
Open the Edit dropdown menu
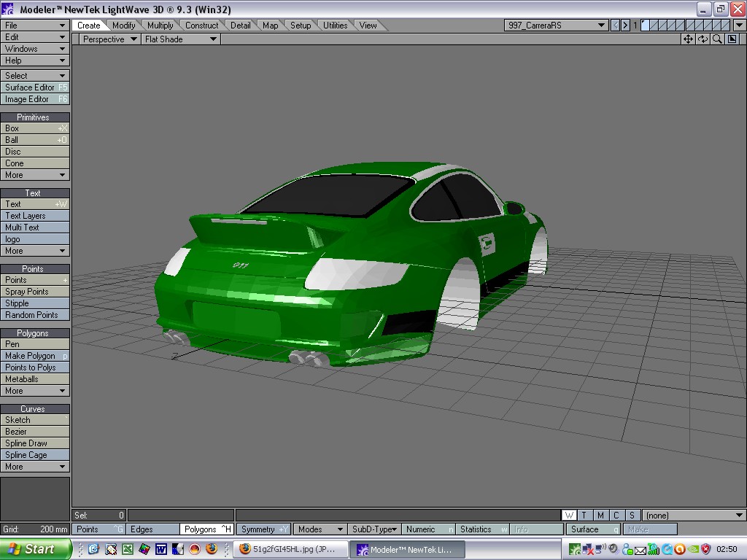pos(35,37)
